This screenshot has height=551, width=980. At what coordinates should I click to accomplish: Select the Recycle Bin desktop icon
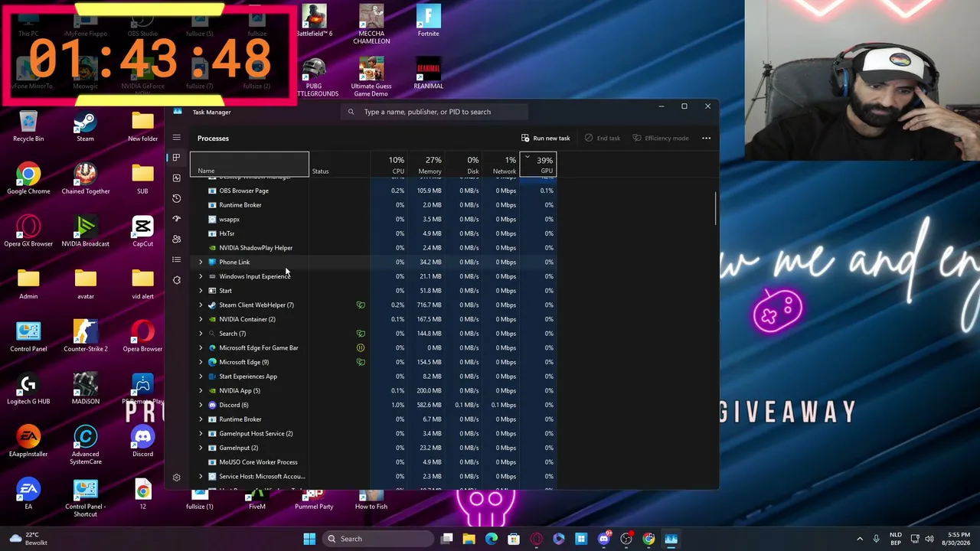coord(28,127)
